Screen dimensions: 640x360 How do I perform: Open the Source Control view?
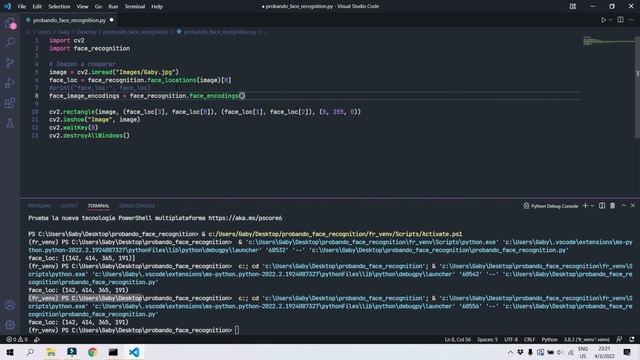click(10, 62)
